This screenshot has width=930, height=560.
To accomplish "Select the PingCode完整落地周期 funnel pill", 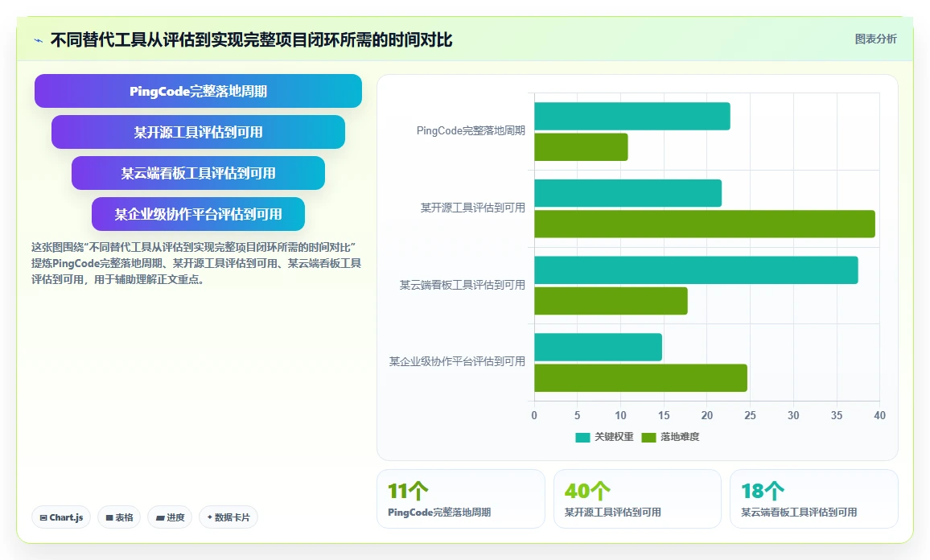I will tap(198, 91).
